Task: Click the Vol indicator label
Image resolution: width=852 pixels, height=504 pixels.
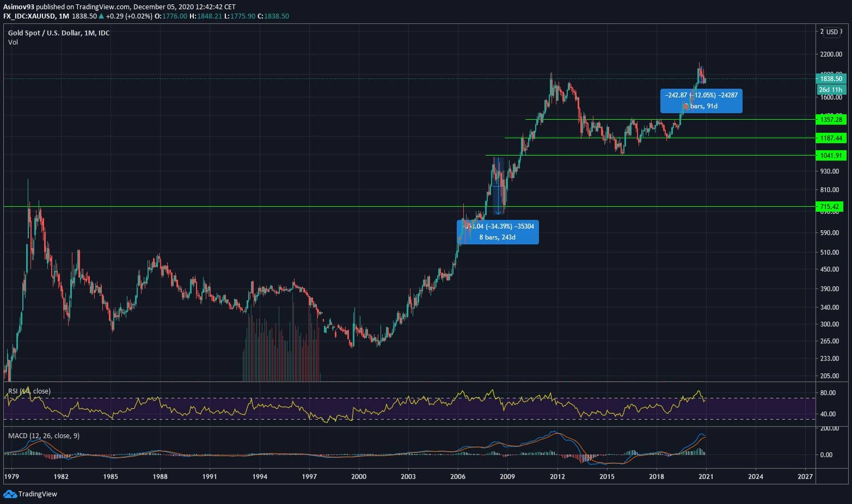Action: click(x=13, y=42)
